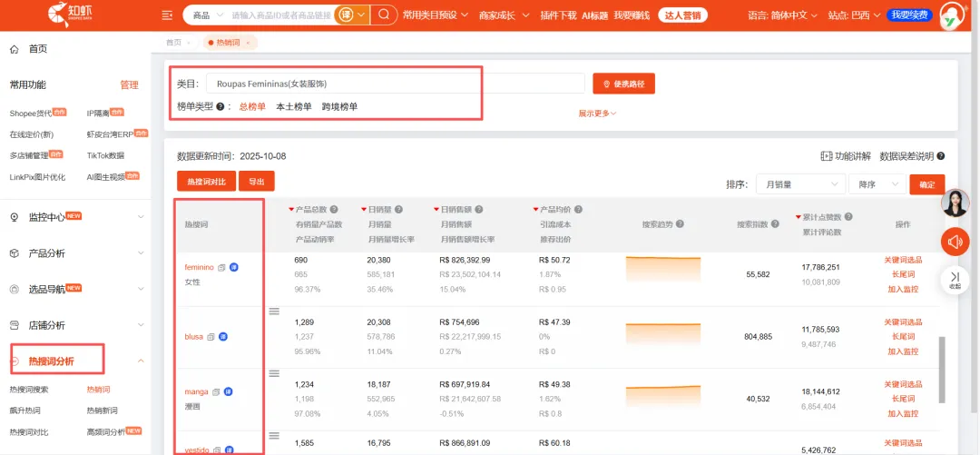Click the help icon next to 榜单类型
Image resolution: width=980 pixels, height=455 pixels.
(220, 106)
